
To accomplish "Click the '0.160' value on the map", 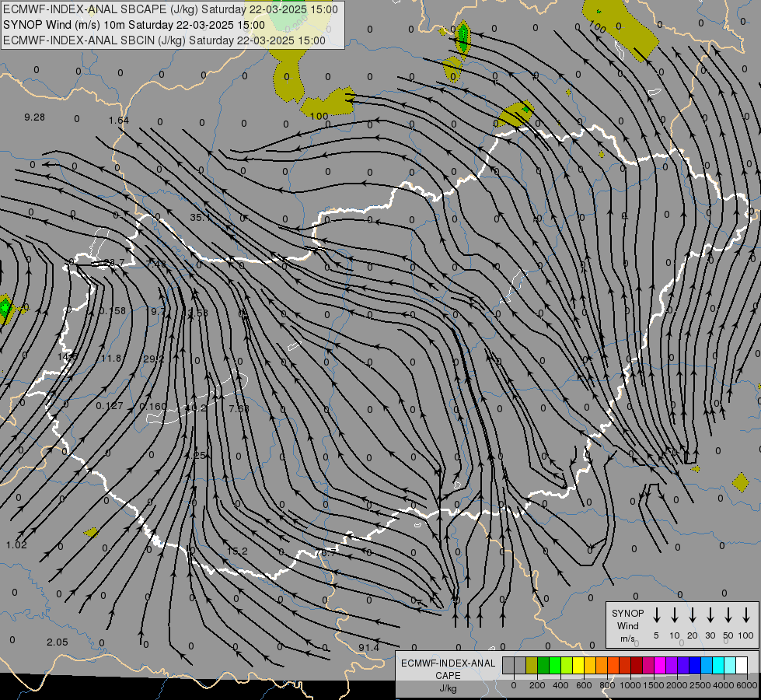I will pyautogui.click(x=153, y=406).
